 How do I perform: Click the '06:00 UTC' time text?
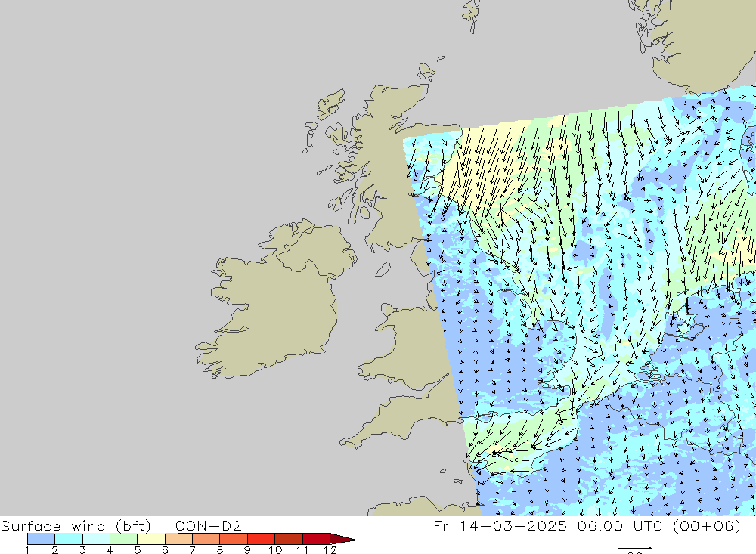click(620, 525)
